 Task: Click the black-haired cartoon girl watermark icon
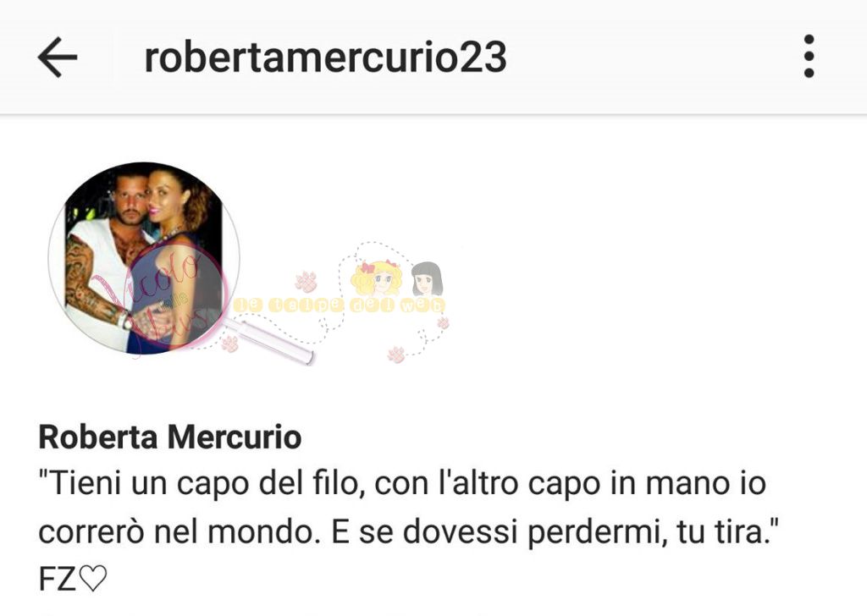point(427,279)
